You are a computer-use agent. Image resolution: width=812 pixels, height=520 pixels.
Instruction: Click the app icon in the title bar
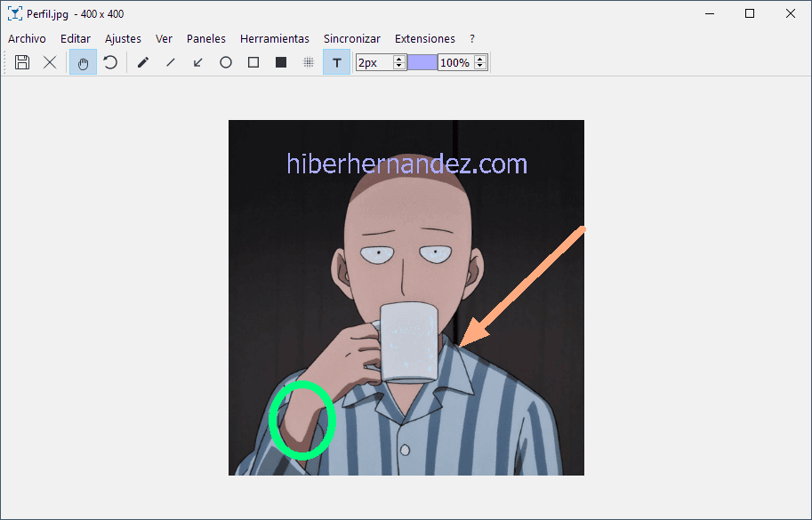tap(15, 14)
